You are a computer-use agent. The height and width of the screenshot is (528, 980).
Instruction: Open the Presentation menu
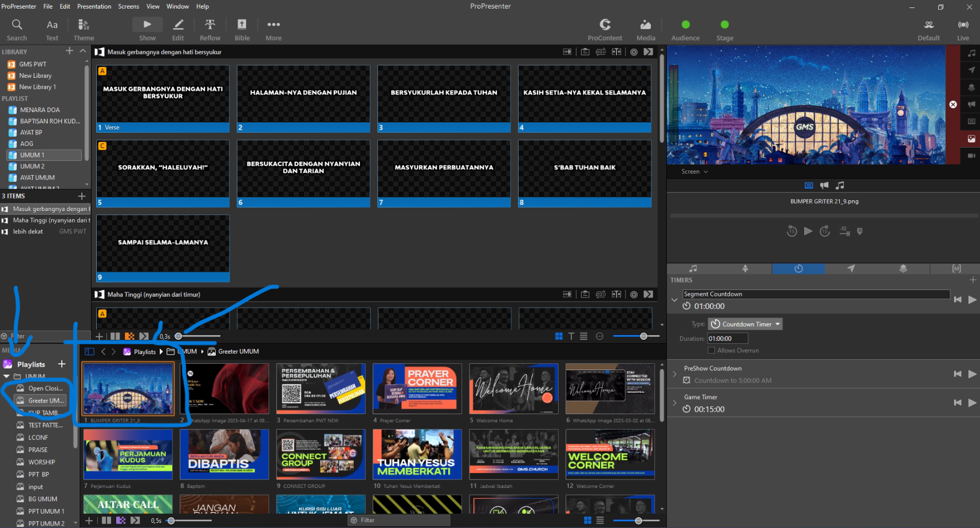pos(94,6)
